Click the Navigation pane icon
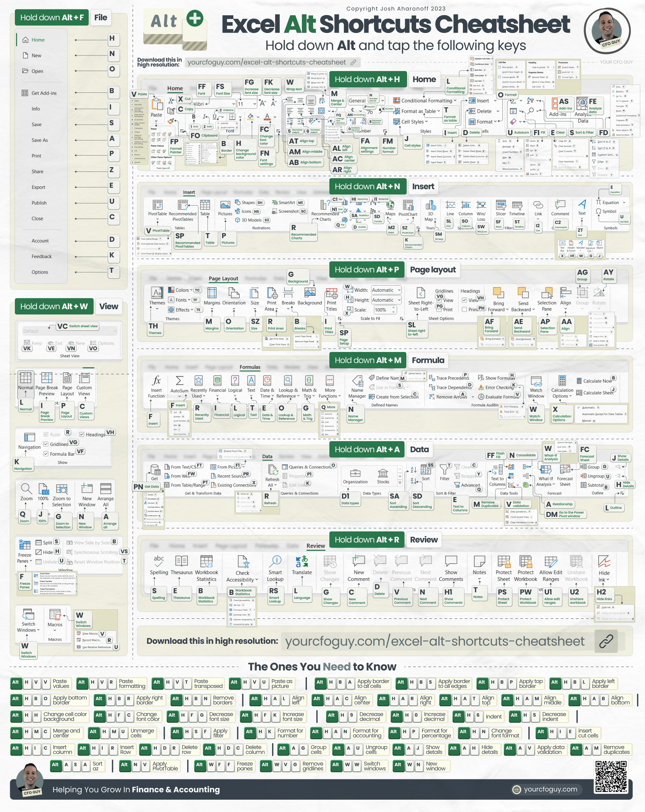Screen dimensions: 645x812 (x=29, y=437)
